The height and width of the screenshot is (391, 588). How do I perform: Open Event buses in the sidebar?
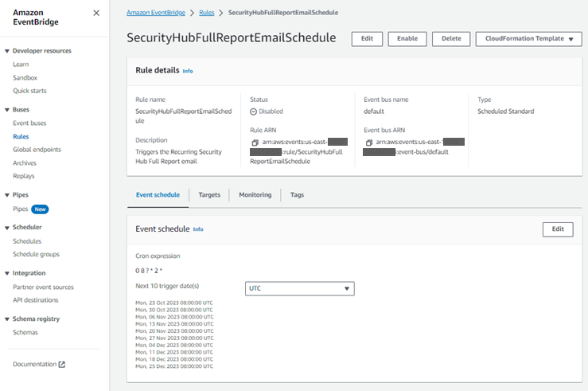pos(29,123)
